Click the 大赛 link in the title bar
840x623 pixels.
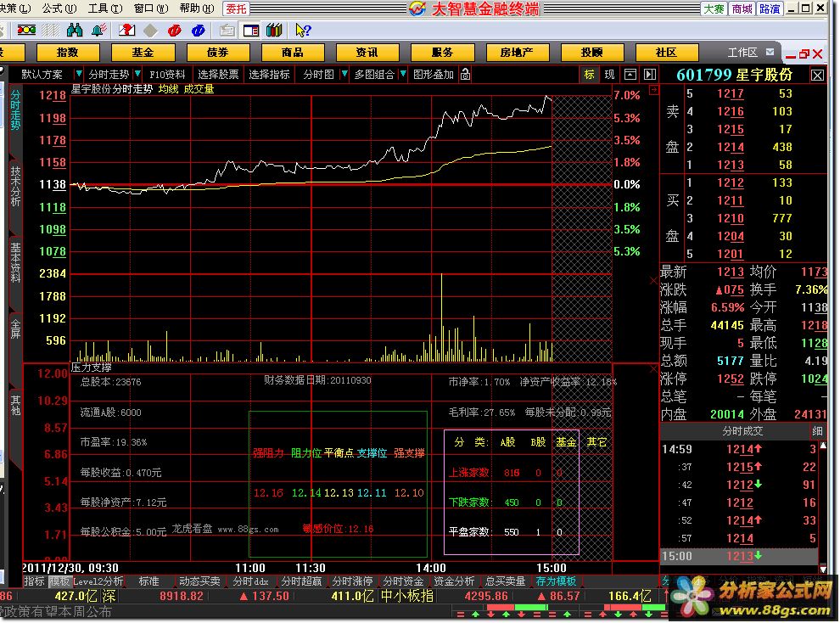[714, 8]
